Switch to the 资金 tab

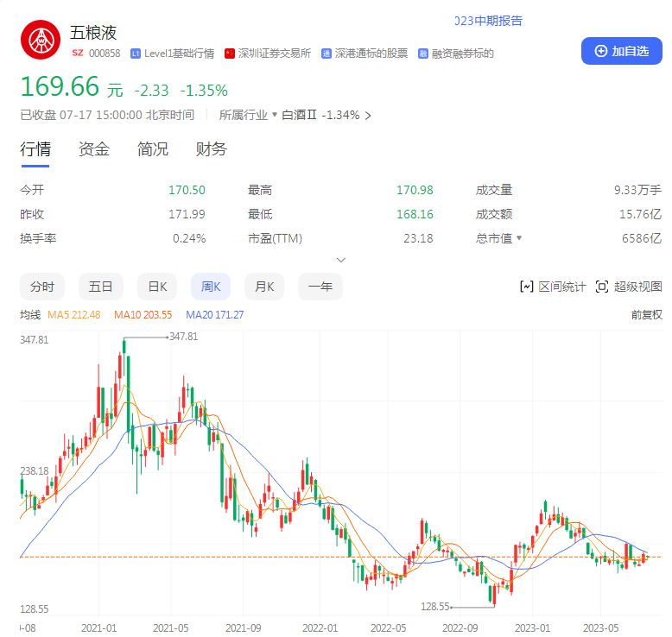pyautogui.click(x=94, y=149)
